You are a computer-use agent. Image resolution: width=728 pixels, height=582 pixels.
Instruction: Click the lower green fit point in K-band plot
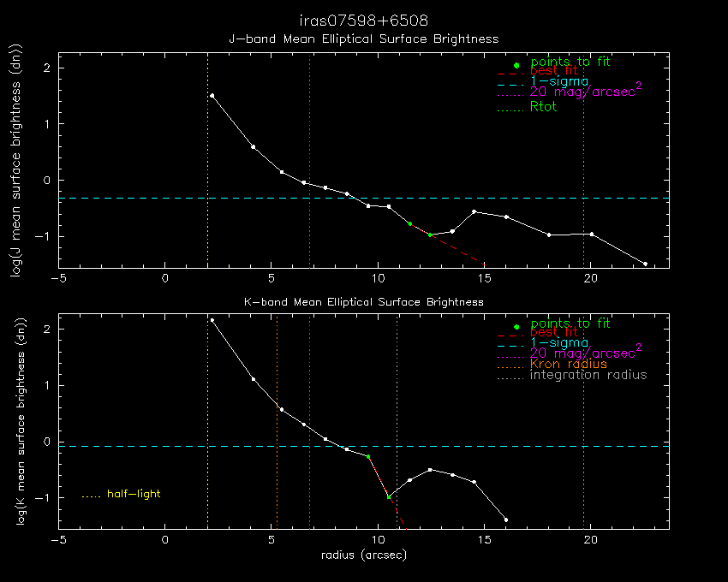click(389, 496)
